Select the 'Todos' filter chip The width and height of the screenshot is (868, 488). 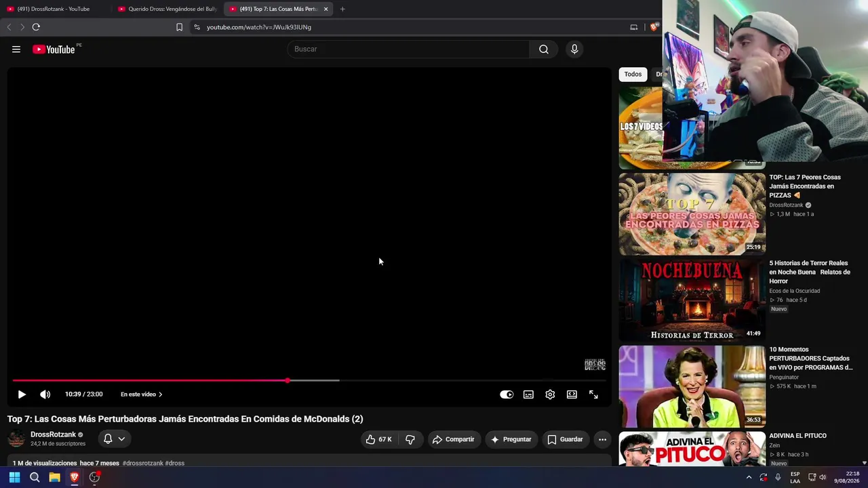pyautogui.click(x=633, y=75)
